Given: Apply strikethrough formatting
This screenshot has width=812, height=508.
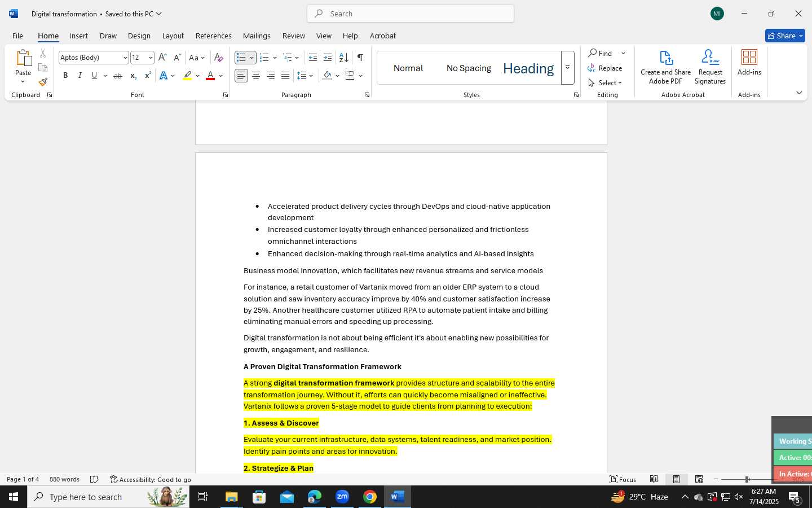Looking at the screenshot, I should [118, 76].
